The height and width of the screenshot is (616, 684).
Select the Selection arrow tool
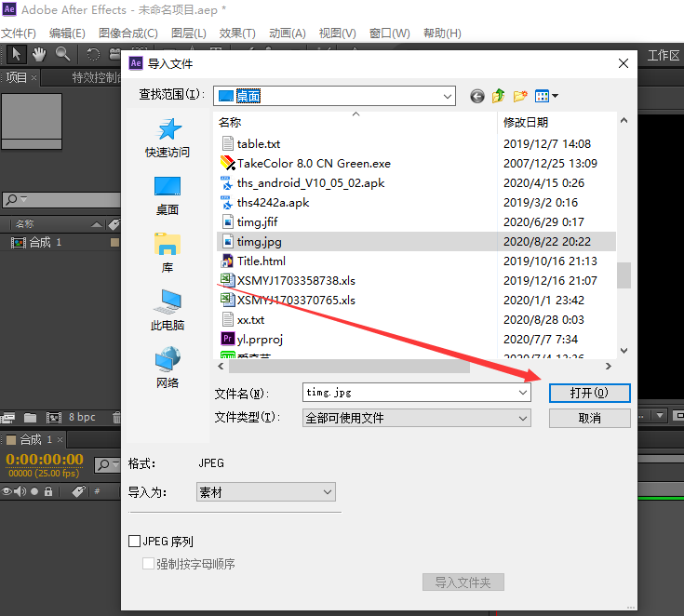coord(16,54)
